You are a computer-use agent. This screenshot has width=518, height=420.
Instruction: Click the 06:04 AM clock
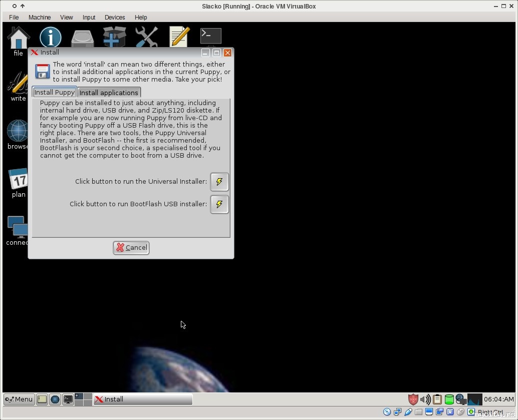pos(499,399)
